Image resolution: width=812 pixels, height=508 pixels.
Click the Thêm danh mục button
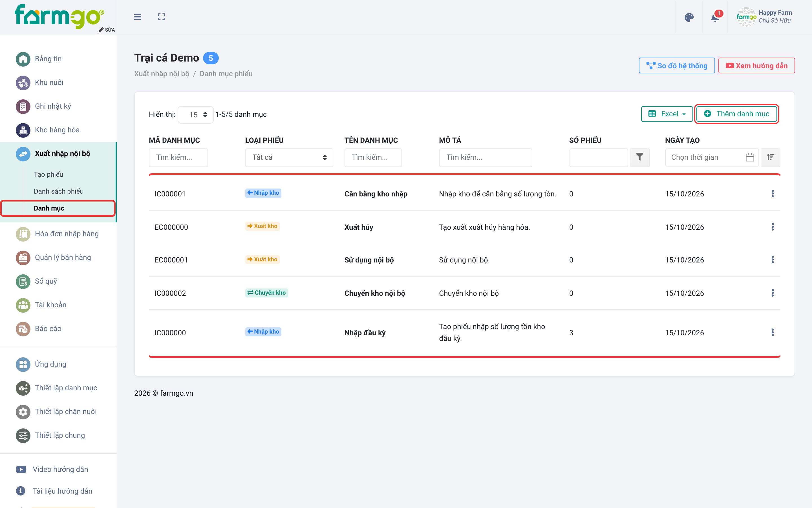pyautogui.click(x=736, y=114)
